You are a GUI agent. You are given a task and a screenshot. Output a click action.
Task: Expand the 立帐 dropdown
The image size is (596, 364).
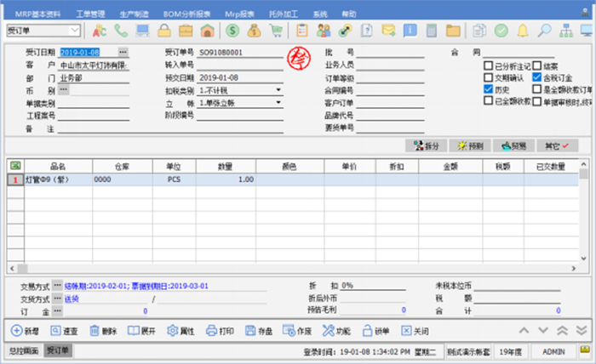278,102
